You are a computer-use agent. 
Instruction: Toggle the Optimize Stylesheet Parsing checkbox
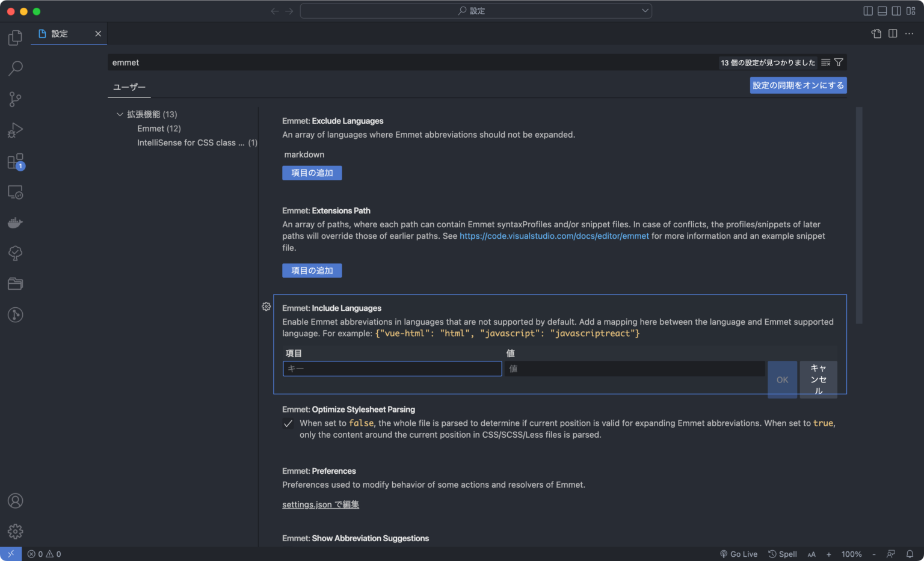click(x=288, y=423)
